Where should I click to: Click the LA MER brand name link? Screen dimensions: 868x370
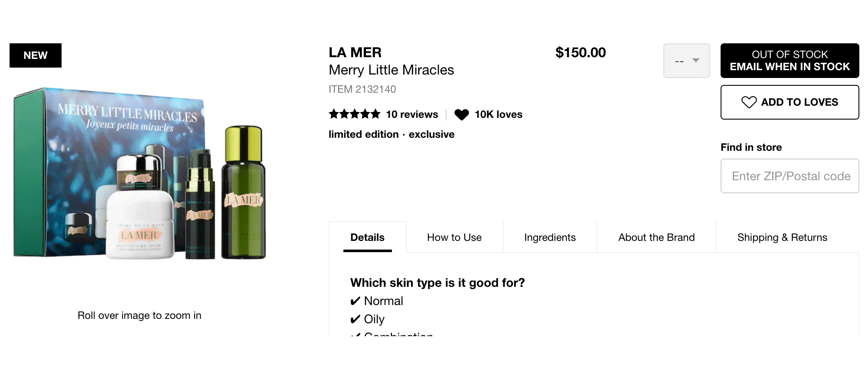pyautogui.click(x=355, y=52)
